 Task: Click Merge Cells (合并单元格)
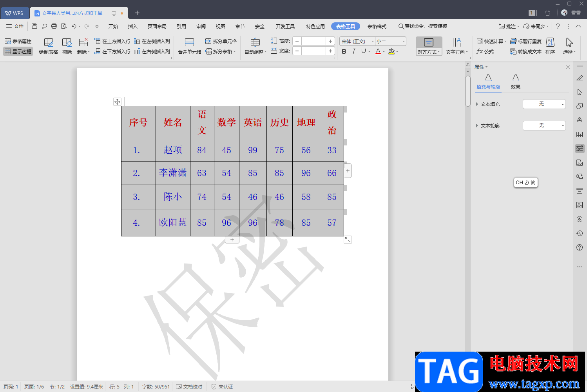click(190, 46)
